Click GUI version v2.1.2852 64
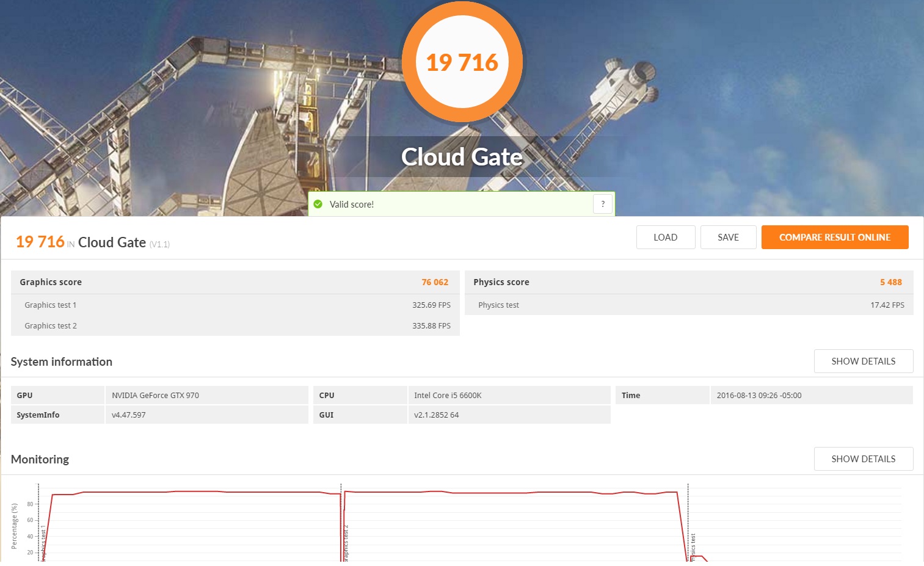924x566 pixels. click(x=509, y=415)
